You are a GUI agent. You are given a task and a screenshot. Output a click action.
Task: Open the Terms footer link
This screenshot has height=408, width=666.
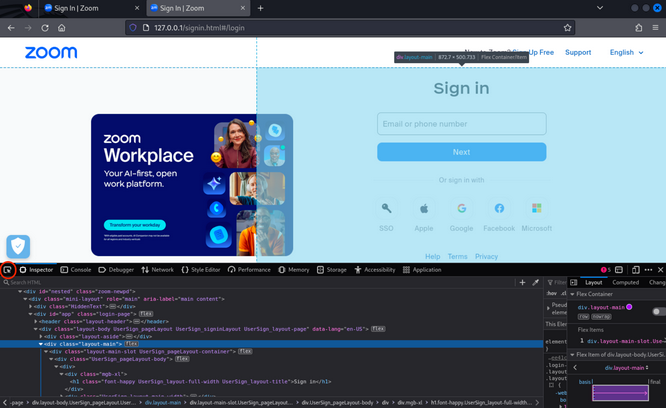click(457, 256)
